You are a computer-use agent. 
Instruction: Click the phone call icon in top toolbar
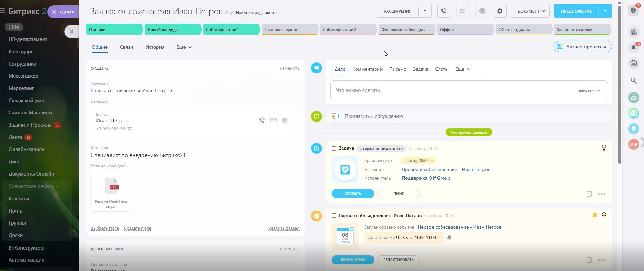(x=444, y=11)
